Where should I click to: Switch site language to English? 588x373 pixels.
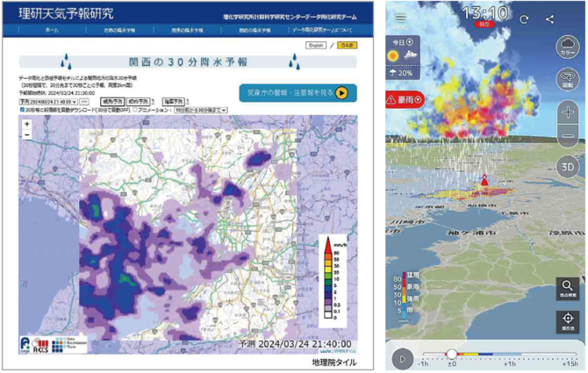click(x=316, y=46)
